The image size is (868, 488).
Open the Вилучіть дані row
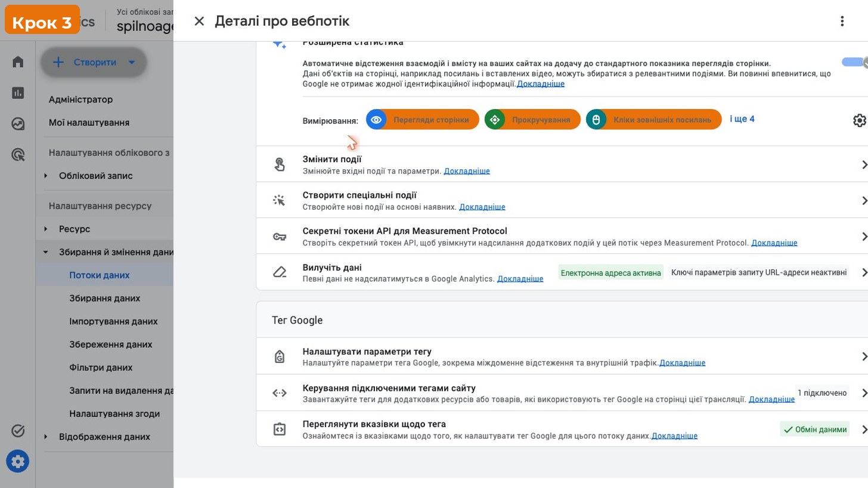tap(562, 272)
